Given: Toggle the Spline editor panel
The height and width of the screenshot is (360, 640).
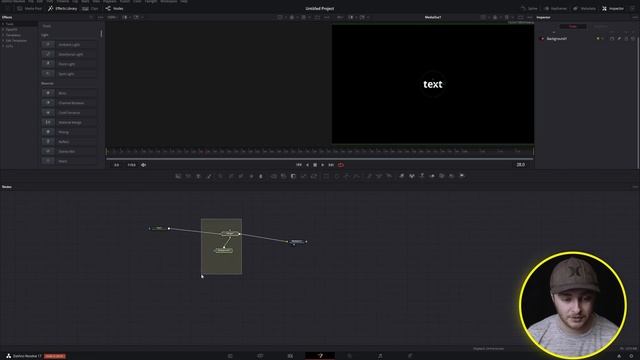Looking at the screenshot, I should pos(529,8).
